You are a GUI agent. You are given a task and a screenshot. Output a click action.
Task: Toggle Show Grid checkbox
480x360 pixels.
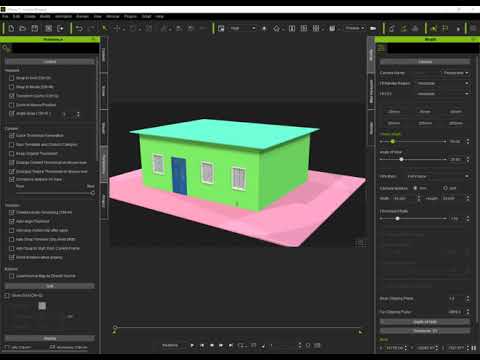click(7, 295)
